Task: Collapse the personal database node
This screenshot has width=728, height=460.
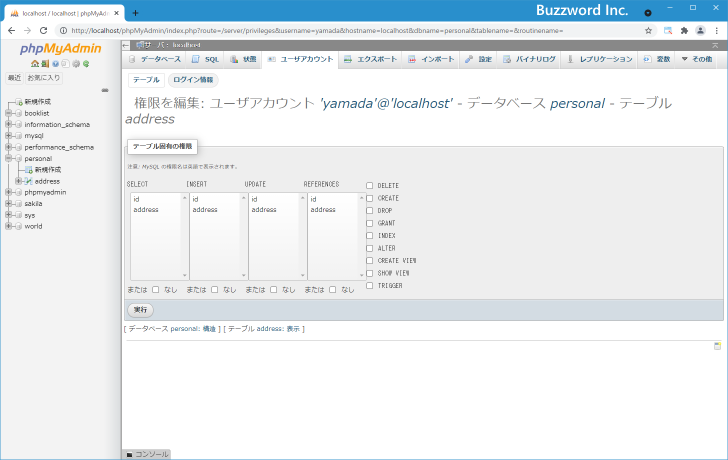Action: click(8, 158)
